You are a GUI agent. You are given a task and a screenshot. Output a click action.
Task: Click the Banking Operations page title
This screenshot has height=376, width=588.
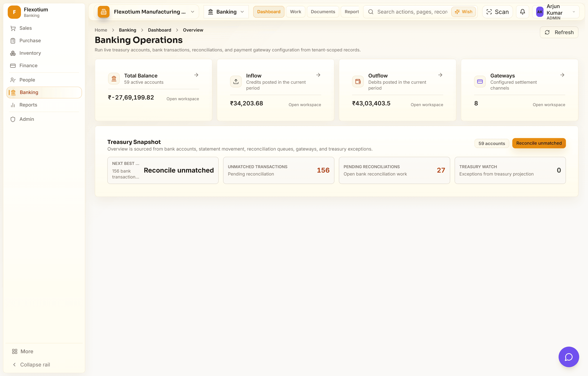tap(139, 40)
